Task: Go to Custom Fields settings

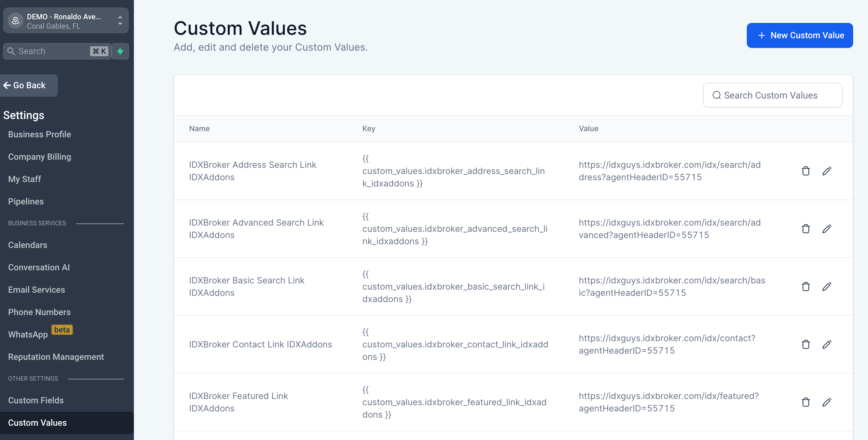Action: tap(36, 400)
